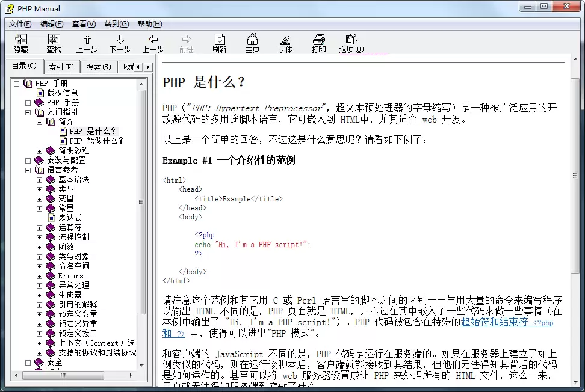Select the 引用的解释 tree entry
The image size is (585, 392).
pos(78,304)
